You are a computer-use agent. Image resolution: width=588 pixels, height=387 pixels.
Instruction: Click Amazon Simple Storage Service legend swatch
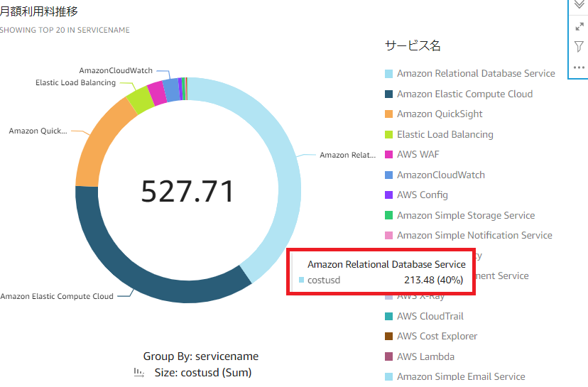(x=389, y=215)
